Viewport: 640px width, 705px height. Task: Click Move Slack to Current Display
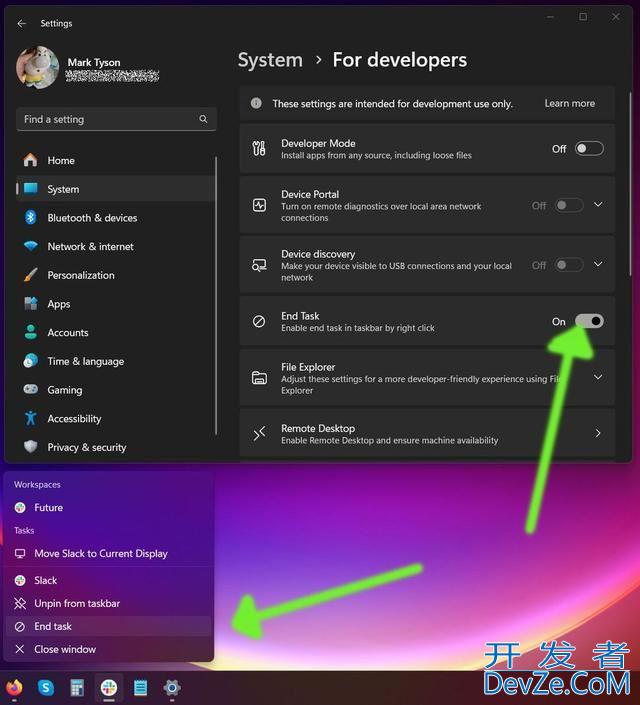point(108,553)
